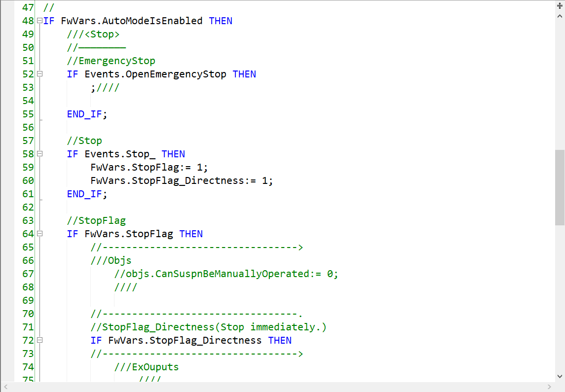The image size is (565, 392).
Task: Collapse the OpenEmergencyStop IF block fold marker
Action: (x=39, y=74)
